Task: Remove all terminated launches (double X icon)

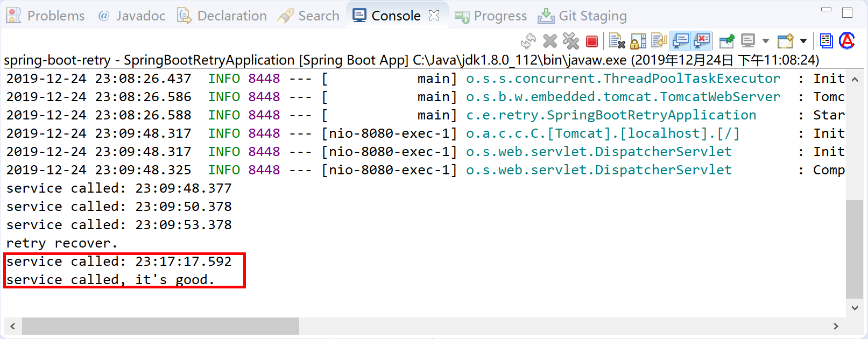Action: [570, 41]
